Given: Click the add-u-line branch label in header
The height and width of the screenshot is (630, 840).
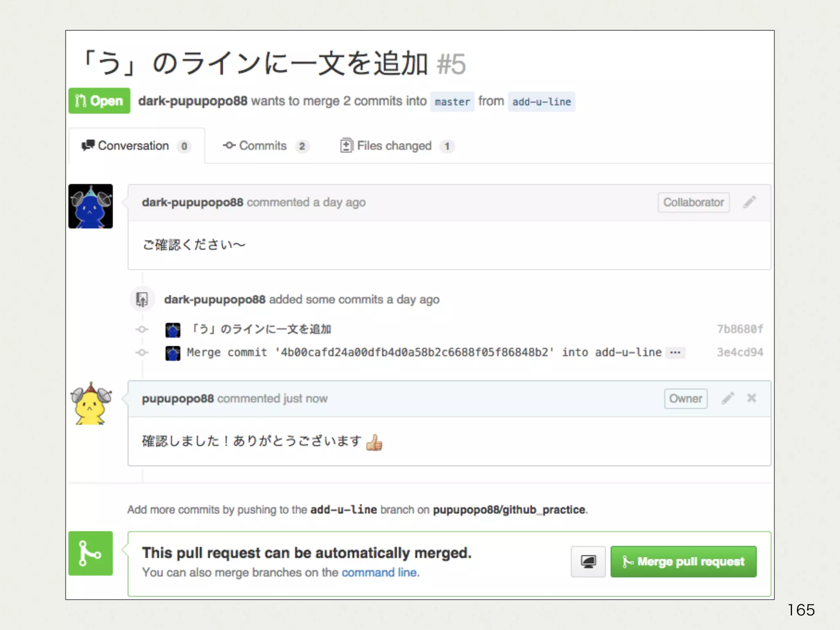Looking at the screenshot, I should click(541, 102).
